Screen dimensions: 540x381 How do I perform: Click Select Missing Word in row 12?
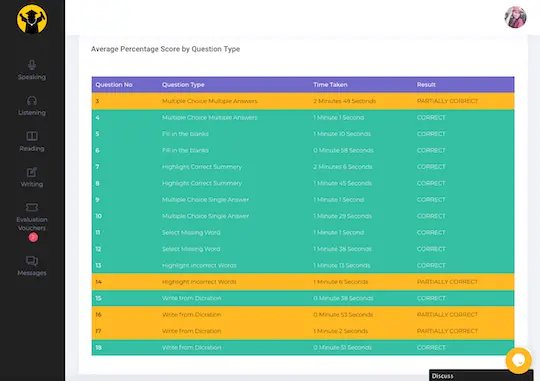pos(191,249)
